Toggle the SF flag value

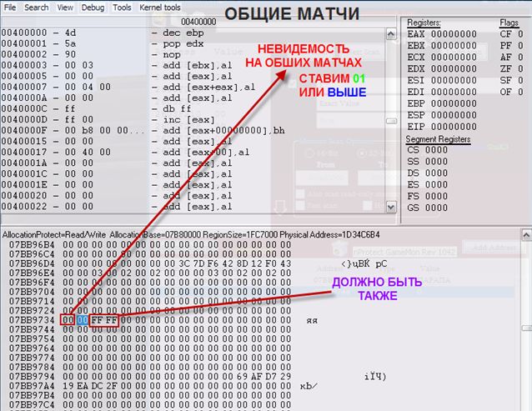(520, 80)
